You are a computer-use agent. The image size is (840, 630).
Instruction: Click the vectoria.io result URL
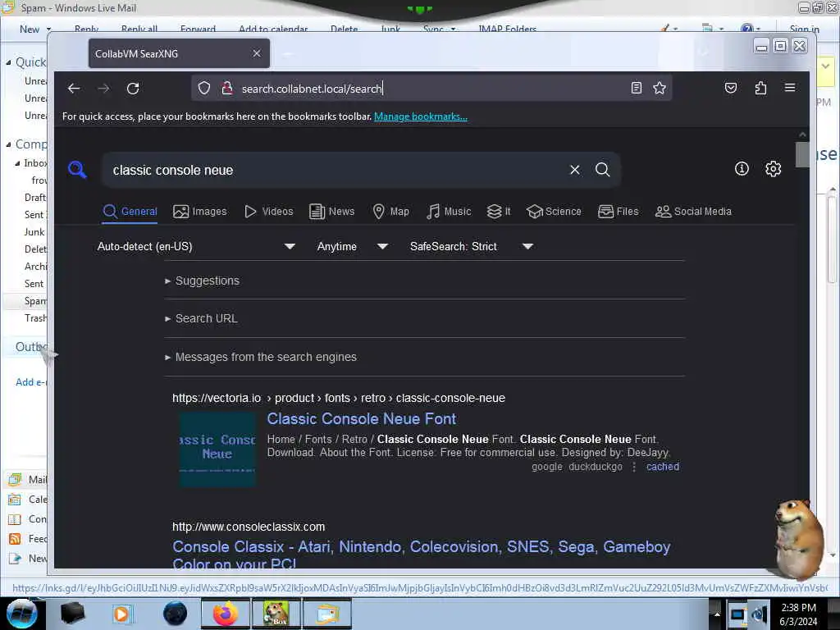(339, 398)
